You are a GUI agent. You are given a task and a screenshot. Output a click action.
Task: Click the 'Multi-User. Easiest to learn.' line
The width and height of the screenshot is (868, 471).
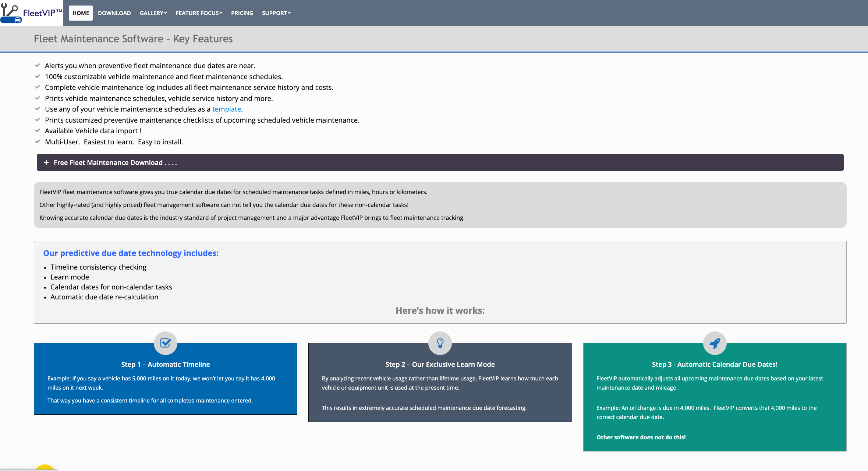click(x=114, y=142)
